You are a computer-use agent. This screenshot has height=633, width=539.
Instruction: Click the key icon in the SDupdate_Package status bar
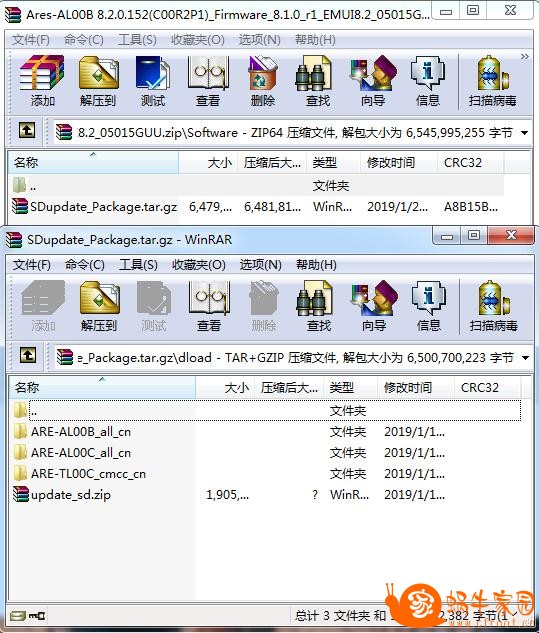point(37,616)
